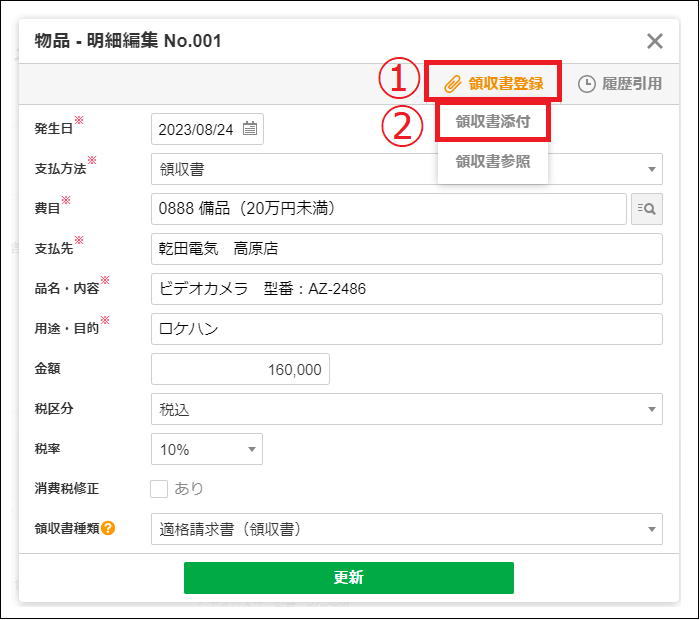Open the calendar picker icon for 発生日

tap(250, 128)
